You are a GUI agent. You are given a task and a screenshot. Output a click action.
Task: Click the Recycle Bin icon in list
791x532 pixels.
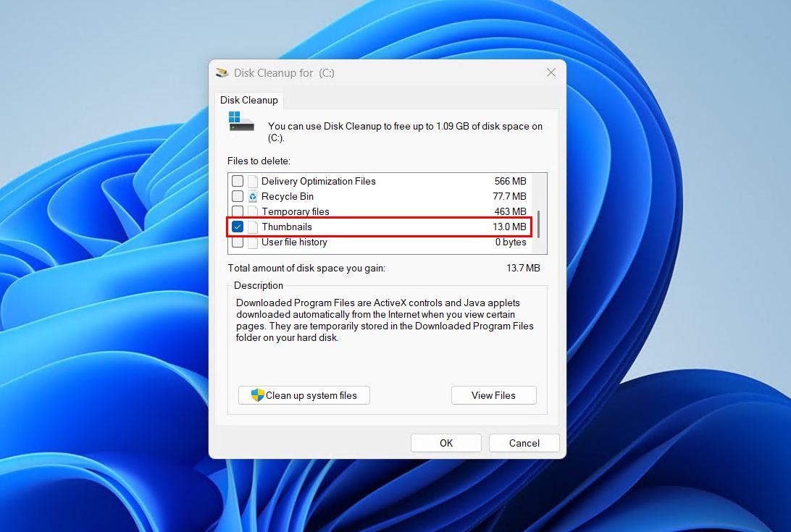coord(253,197)
